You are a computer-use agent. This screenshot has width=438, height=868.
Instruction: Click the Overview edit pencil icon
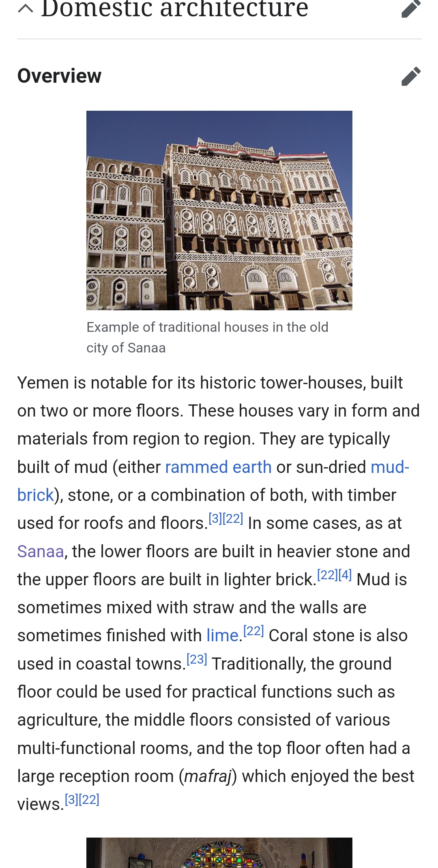pos(411,76)
